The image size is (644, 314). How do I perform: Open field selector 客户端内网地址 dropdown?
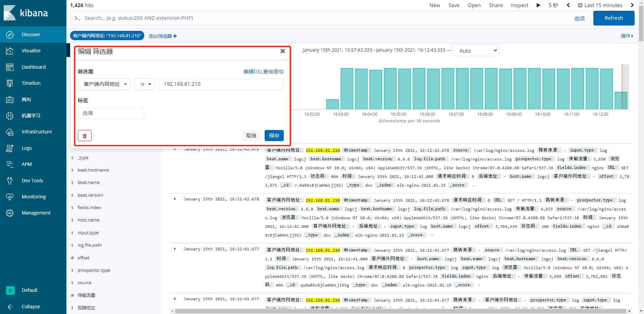104,84
